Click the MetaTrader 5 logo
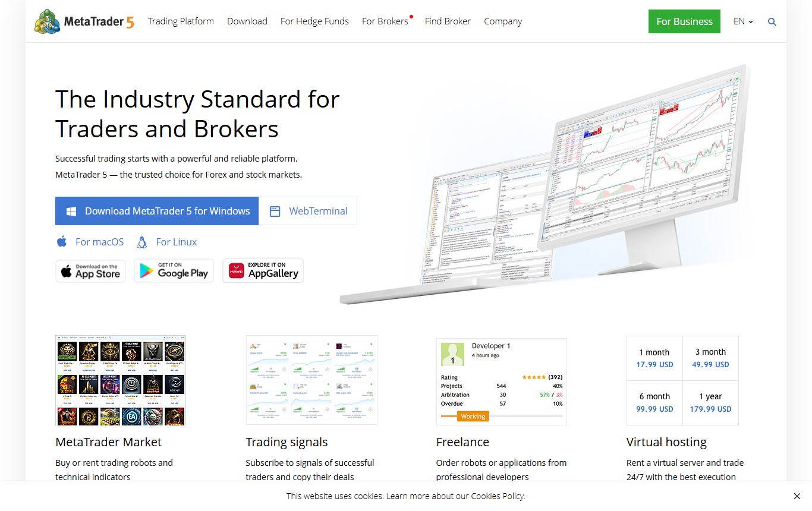Viewport: 812px width, 511px height. coord(84,21)
